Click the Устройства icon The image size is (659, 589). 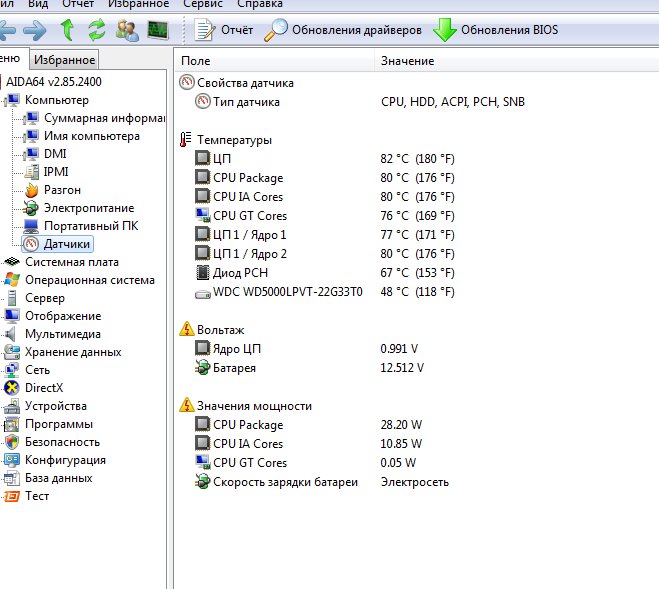point(12,406)
